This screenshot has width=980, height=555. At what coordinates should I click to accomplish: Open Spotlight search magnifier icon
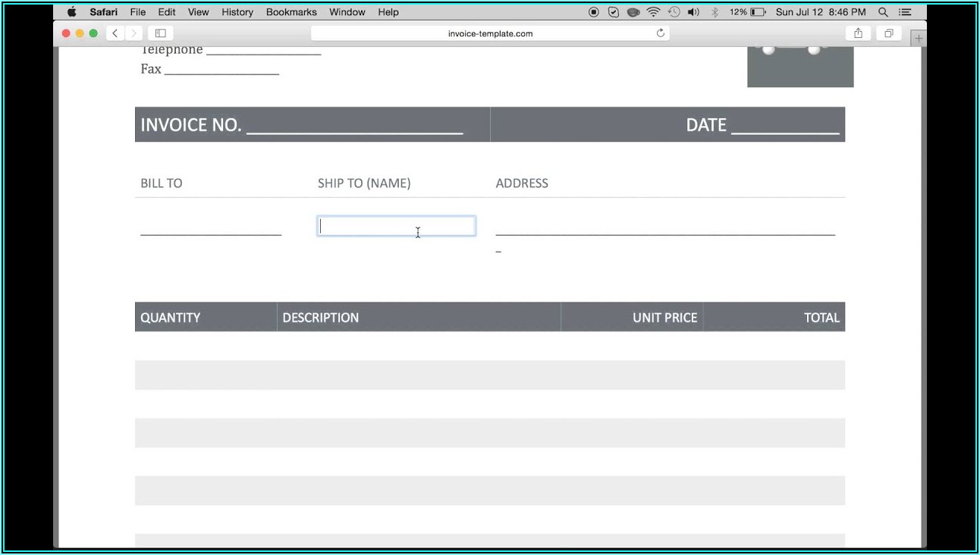coord(883,12)
